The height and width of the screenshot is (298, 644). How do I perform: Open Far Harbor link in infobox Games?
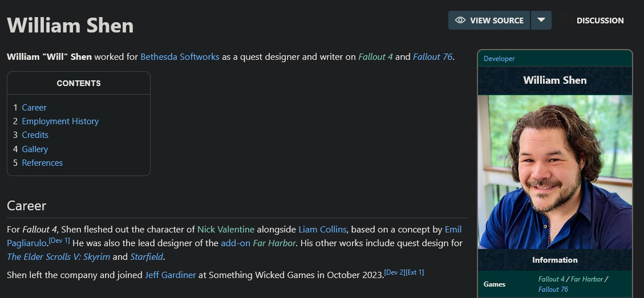coord(586,279)
